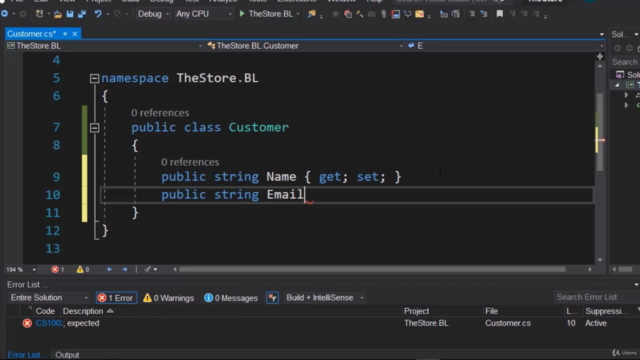The width and height of the screenshot is (640, 360).
Task: Switch to the Output tab
Action: (x=67, y=355)
